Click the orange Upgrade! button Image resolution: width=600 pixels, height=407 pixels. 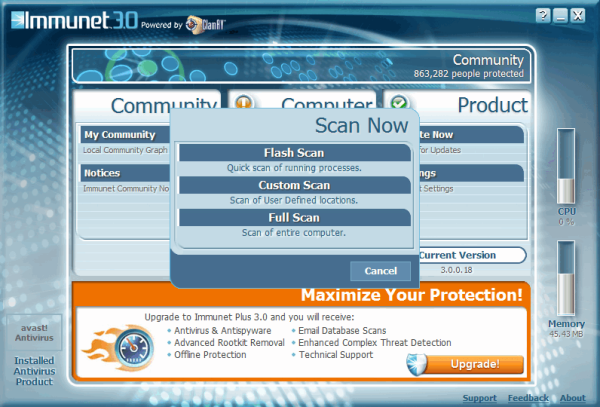click(474, 364)
